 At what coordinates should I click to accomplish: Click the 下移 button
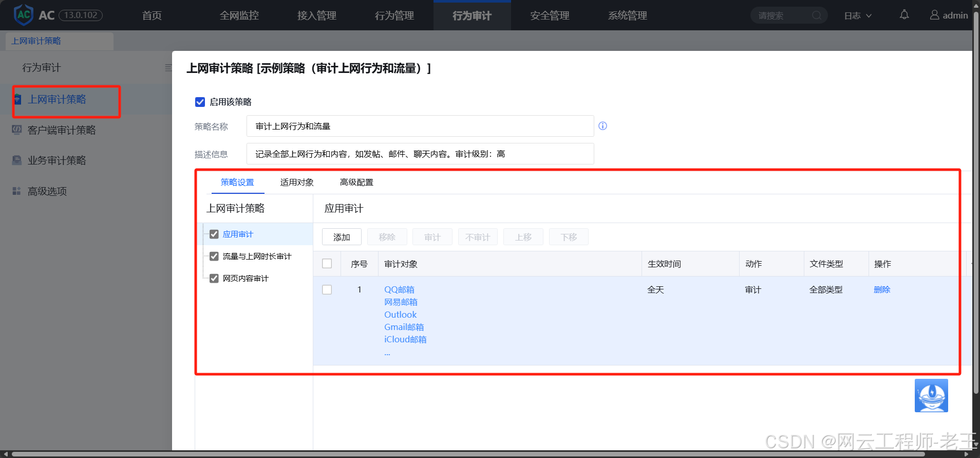pos(569,237)
